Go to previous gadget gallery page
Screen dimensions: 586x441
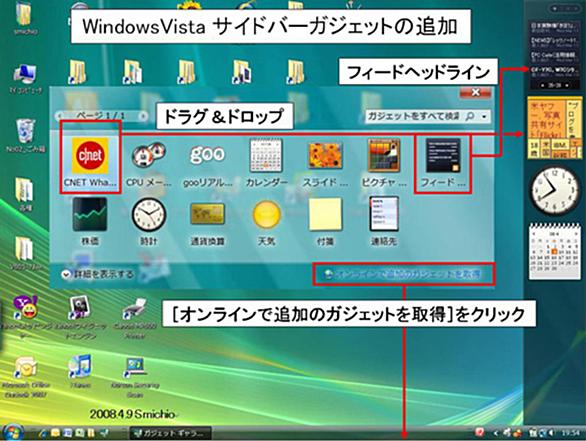click(60, 116)
